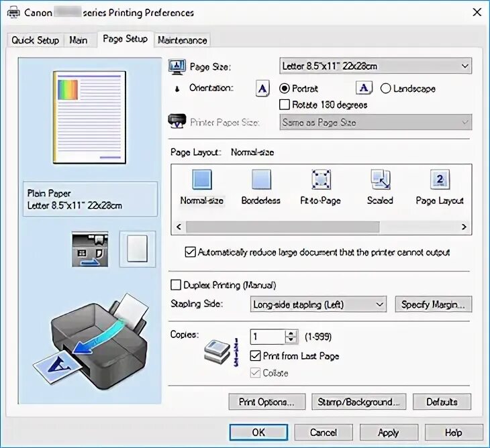Viewport: 490px width, 448px height.
Task: Open the Printer Paper Size dropdown
Action: 376,122
